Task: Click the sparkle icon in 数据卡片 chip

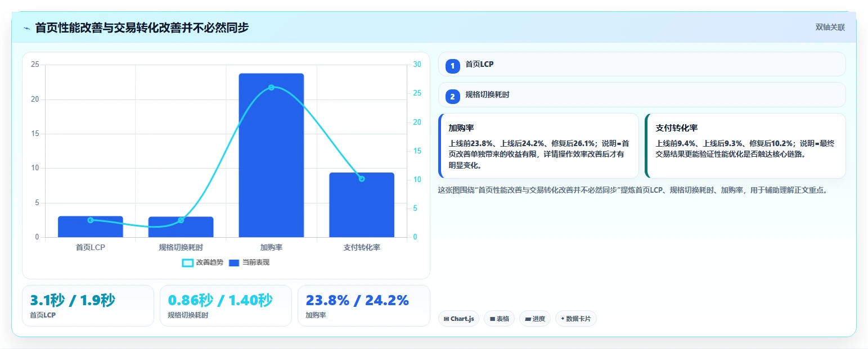Action: click(563, 319)
